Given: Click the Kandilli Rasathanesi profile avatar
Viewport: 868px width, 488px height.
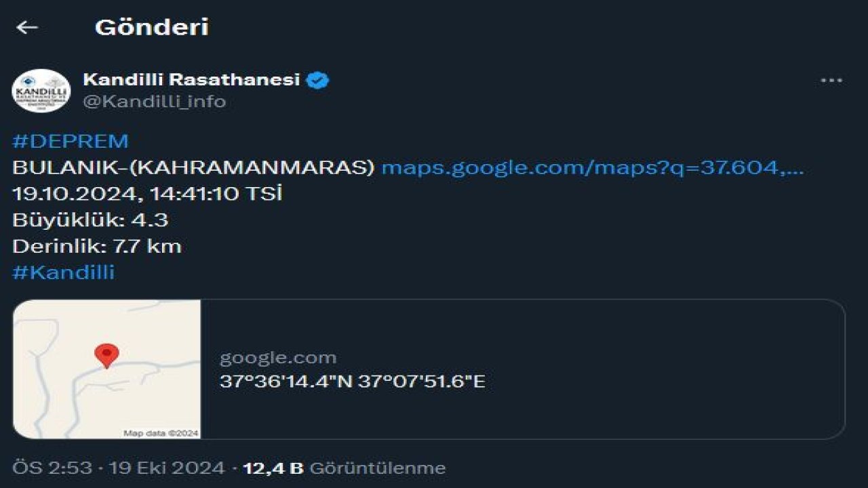Looking at the screenshot, I should point(39,91).
